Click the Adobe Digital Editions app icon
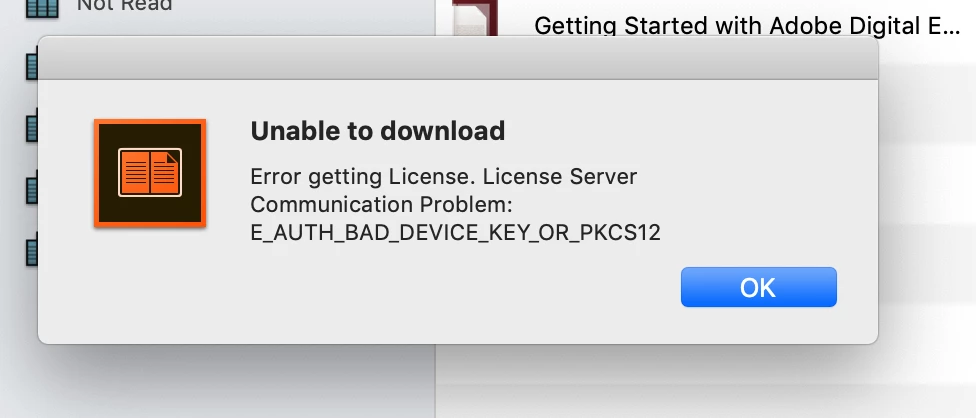Viewport: 976px width, 418px height. pyautogui.click(x=150, y=173)
